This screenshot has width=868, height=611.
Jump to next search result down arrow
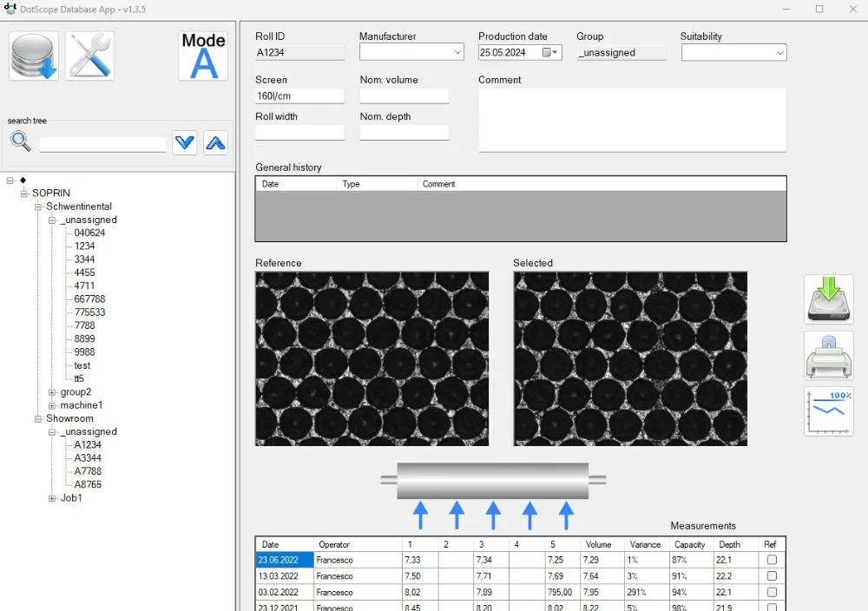184,143
